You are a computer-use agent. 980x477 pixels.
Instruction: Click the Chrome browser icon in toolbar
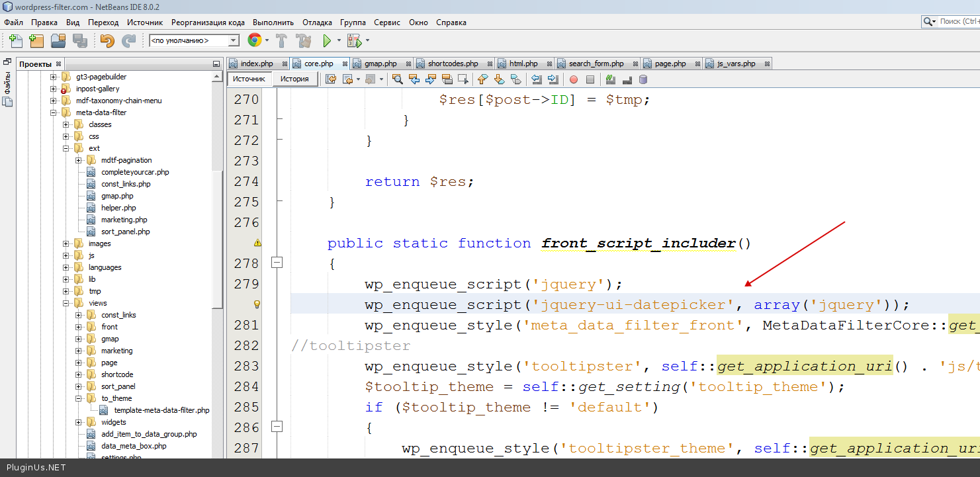point(254,41)
